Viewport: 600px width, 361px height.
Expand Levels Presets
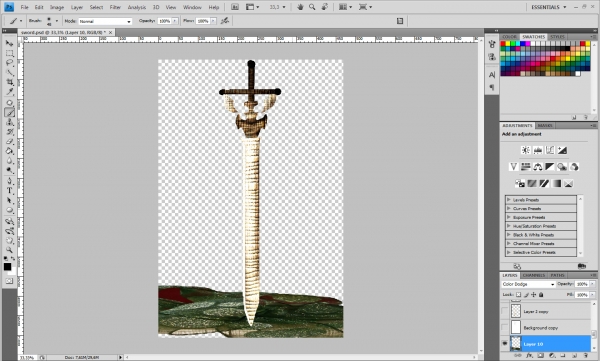[509, 199]
